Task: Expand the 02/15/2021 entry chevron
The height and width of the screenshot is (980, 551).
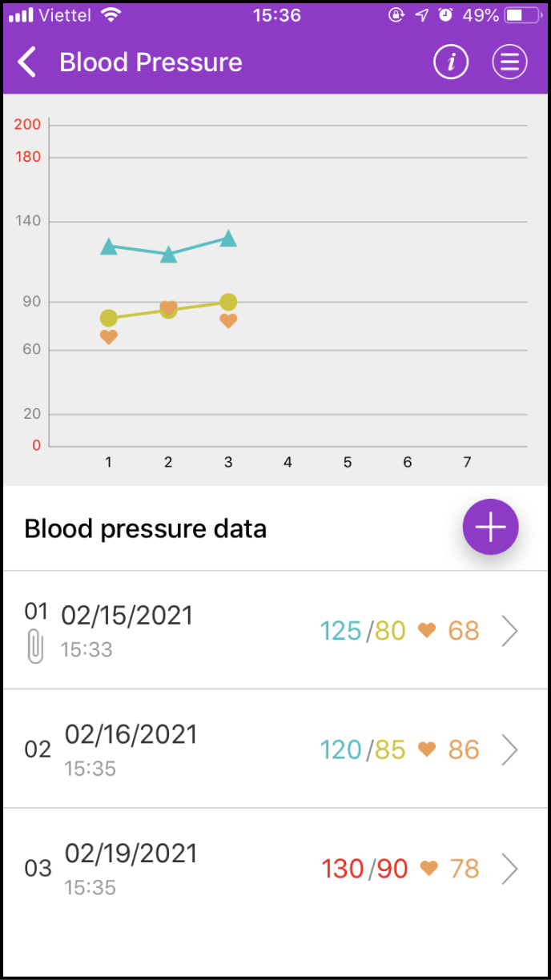Action: click(509, 632)
